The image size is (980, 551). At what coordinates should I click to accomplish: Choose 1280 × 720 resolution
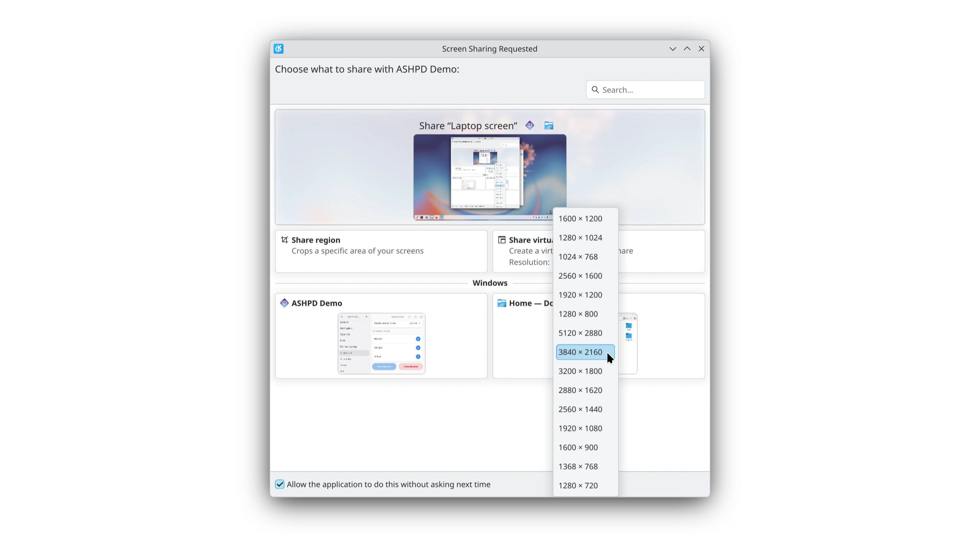pos(585,486)
